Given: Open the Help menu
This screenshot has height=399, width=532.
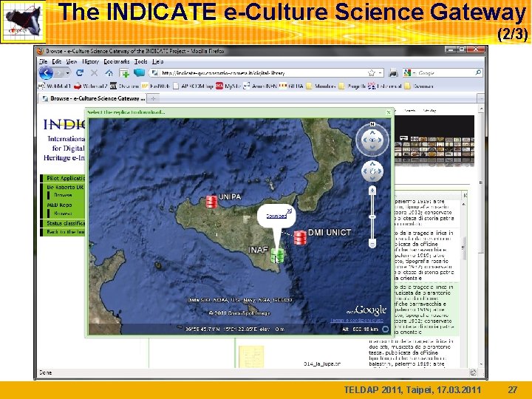Looking at the screenshot, I should 158,61.
